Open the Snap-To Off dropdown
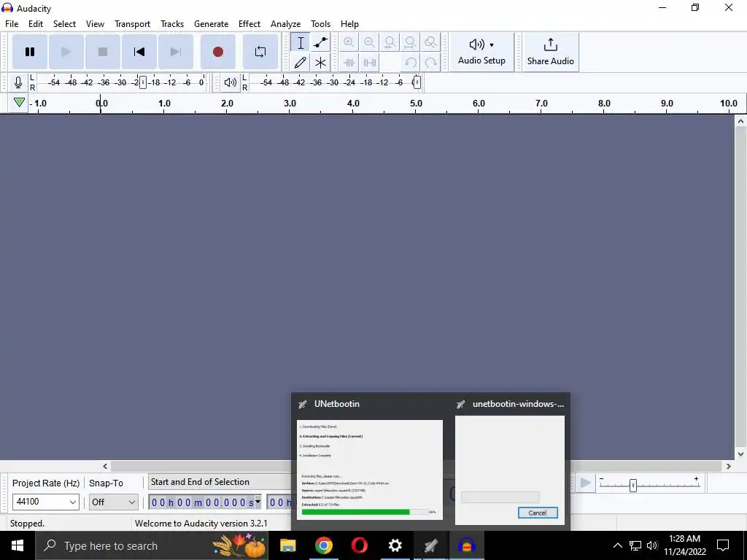Screen dimensions: 747x560 [x=113, y=502]
